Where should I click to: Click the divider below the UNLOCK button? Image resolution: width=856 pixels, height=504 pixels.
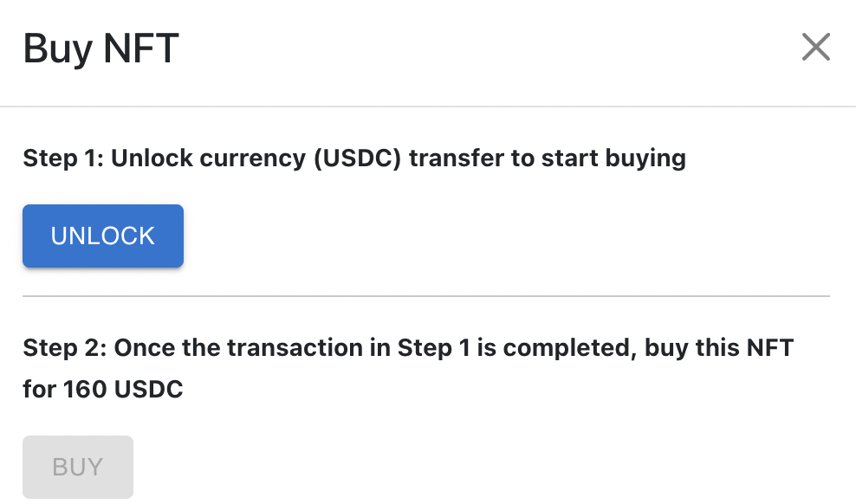pos(426,296)
